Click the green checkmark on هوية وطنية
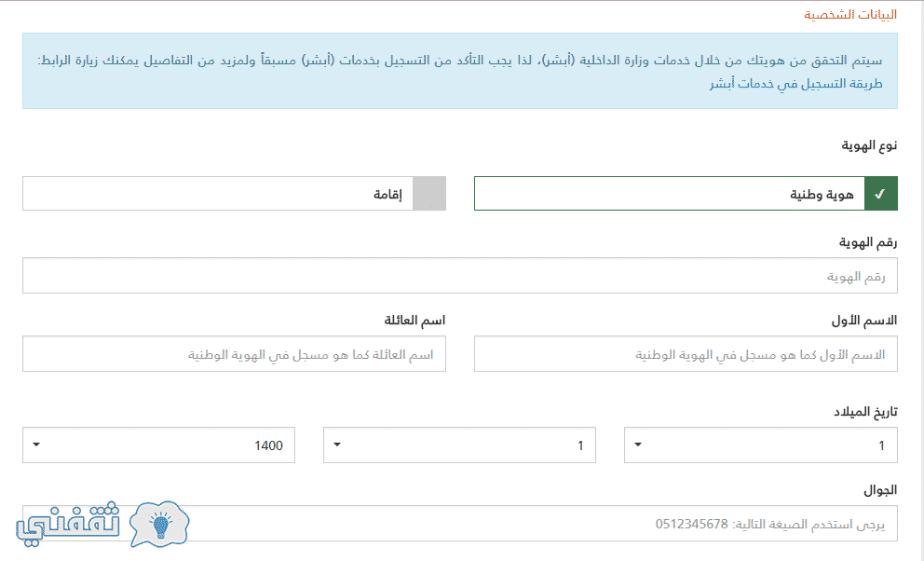The height and width of the screenshot is (561, 924). [x=881, y=193]
